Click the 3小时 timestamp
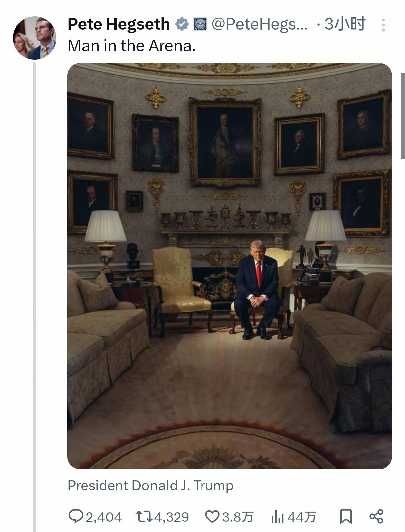The height and width of the screenshot is (532, 405). [x=345, y=24]
